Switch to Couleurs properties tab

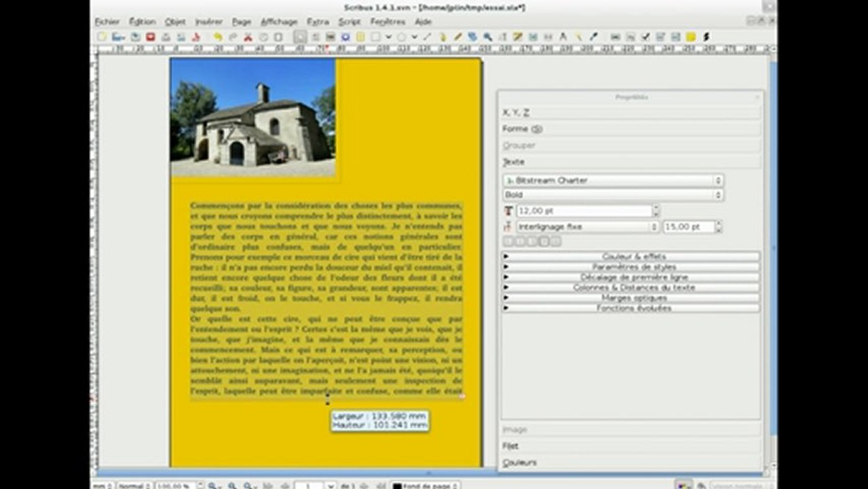630,463
